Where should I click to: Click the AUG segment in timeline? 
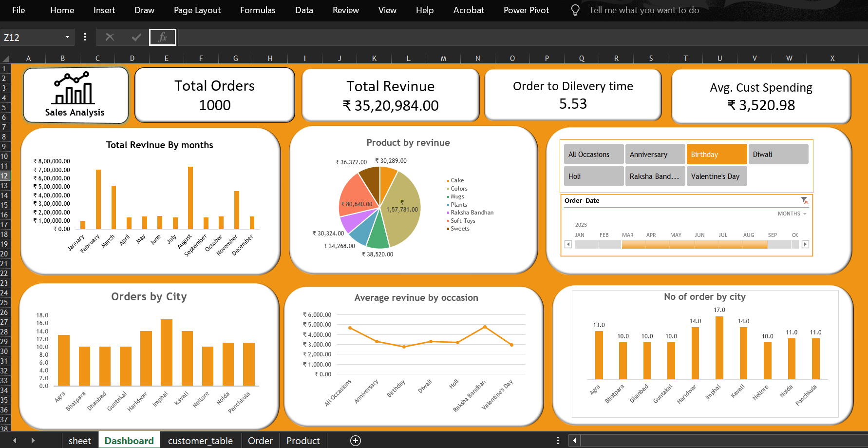[755, 244]
